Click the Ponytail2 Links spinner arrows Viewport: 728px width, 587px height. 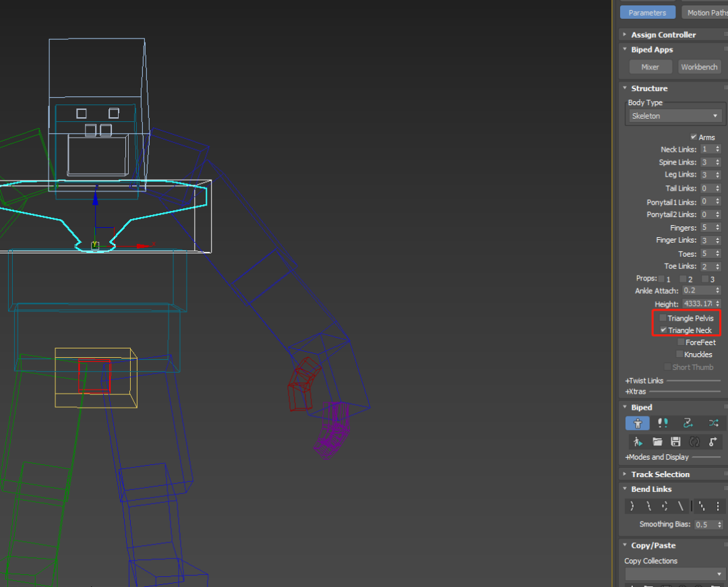[718, 214]
